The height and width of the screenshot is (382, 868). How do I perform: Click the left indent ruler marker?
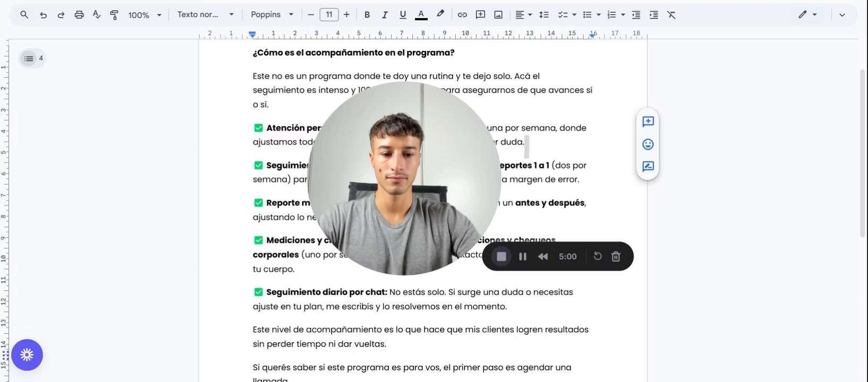[252, 34]
